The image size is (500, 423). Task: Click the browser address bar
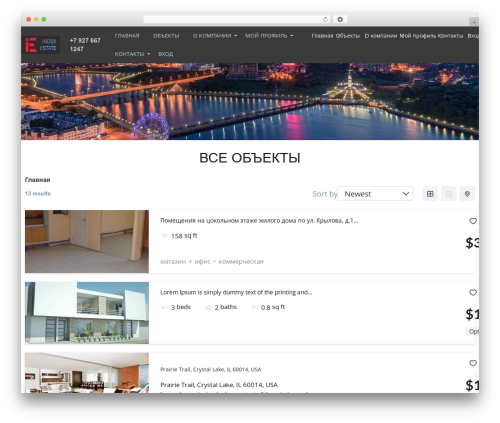pos(237,19)
